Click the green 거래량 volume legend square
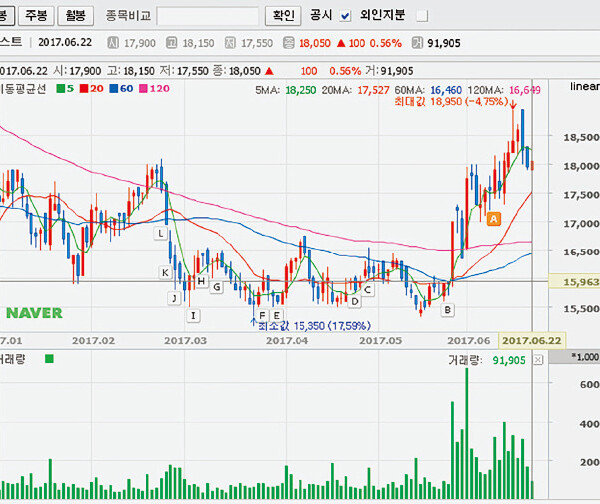The height and width of the screenshot is (504, 600). pos(50,358)
